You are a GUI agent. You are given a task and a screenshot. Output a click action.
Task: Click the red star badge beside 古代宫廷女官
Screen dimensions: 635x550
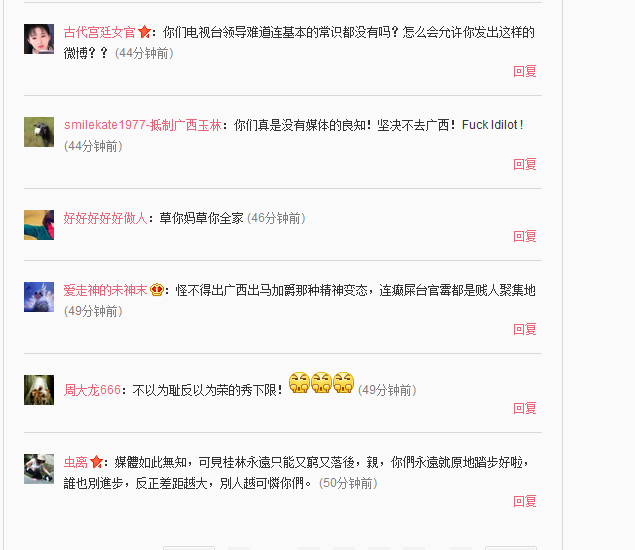(144, 32)
